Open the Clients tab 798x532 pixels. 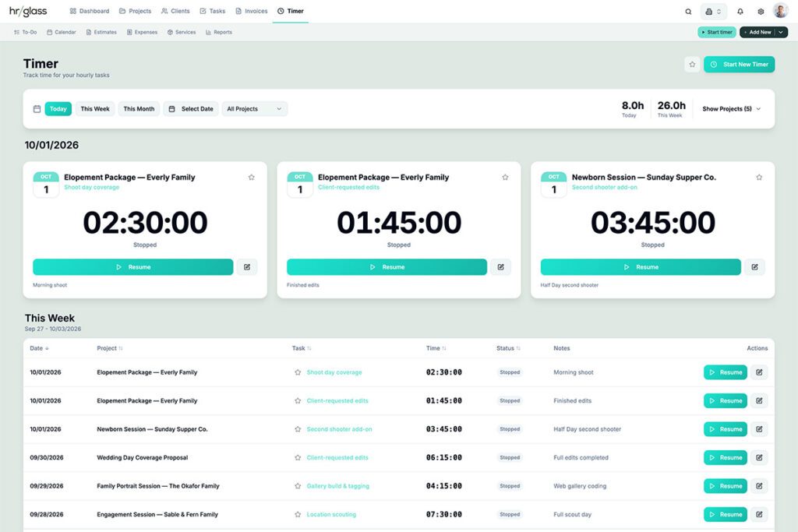[175, 11]
